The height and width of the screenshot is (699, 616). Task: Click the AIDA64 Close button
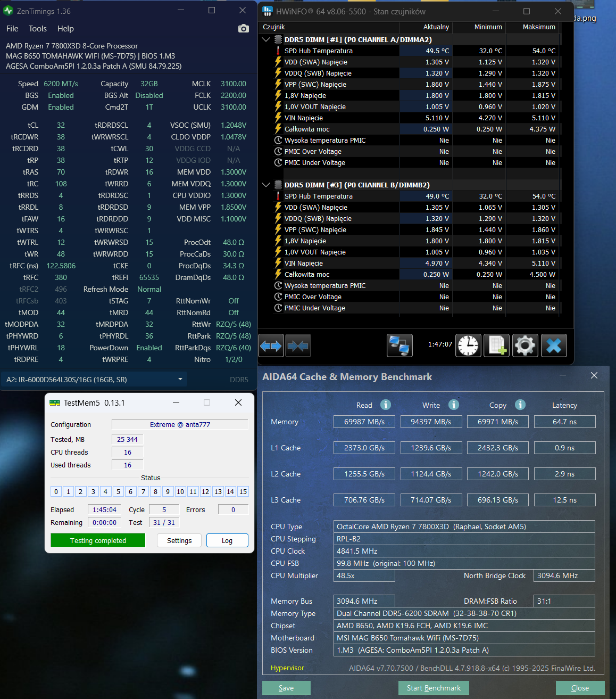(x=580, y=688)
